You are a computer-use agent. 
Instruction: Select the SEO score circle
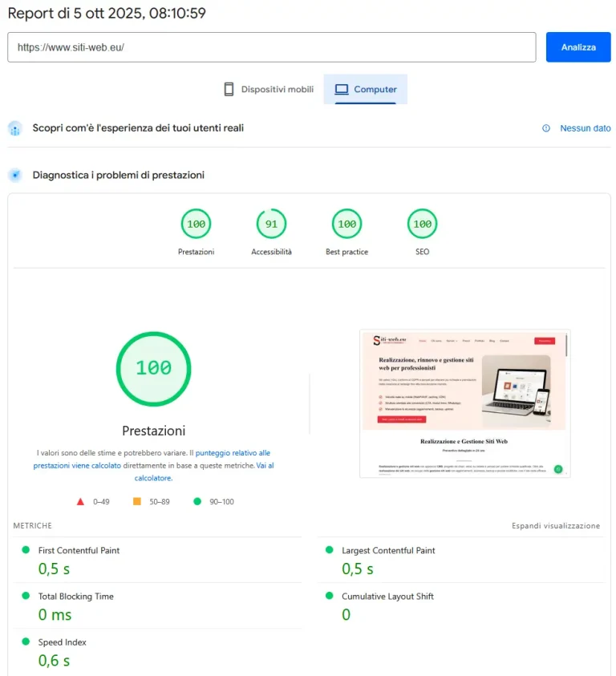[422, 224]
